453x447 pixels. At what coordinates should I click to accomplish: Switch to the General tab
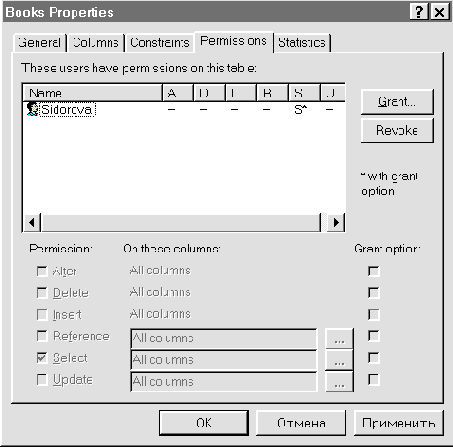tap(39, 43)
